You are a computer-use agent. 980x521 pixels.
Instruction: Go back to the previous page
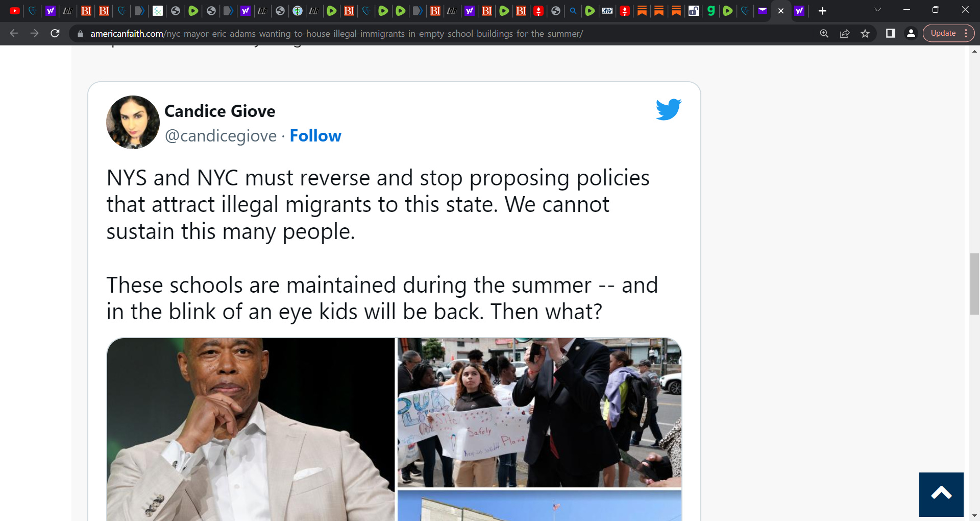pyautogui.click(x=14, y=34)
